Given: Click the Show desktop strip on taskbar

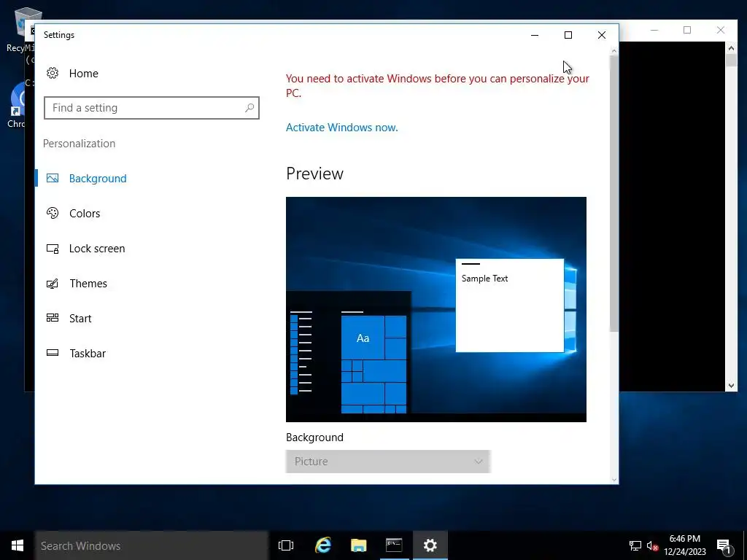Looking at the screenshot, I should 745,545.
